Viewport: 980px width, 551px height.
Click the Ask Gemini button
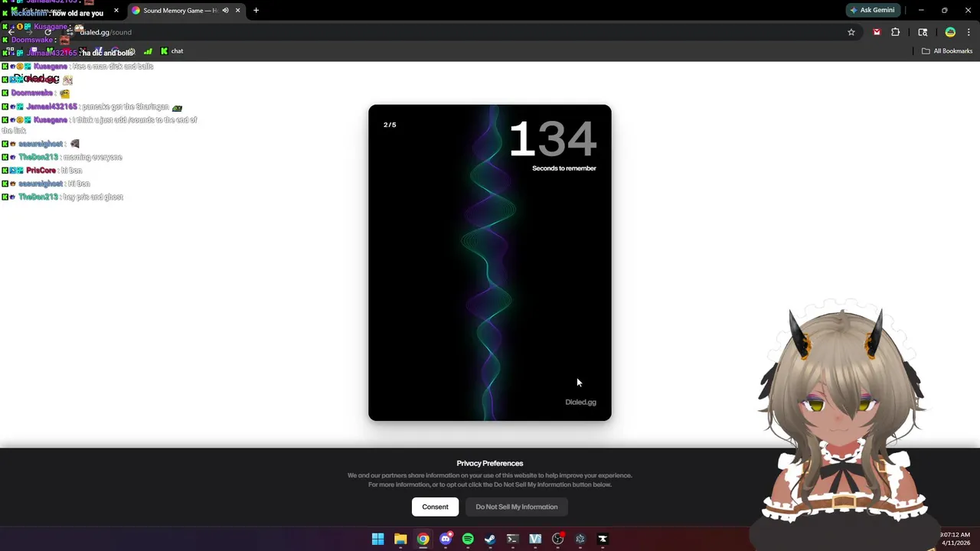point(871,10)
